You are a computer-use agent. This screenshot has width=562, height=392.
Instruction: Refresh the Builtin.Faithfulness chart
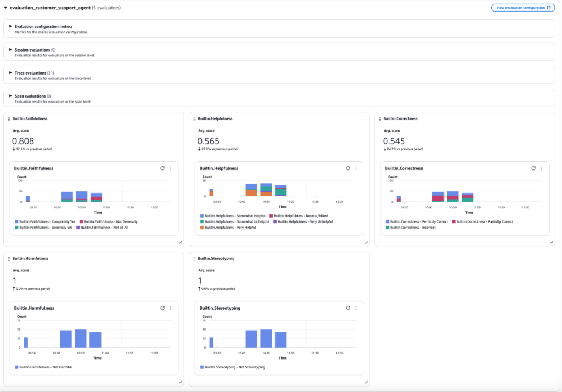tap(162, 169)
